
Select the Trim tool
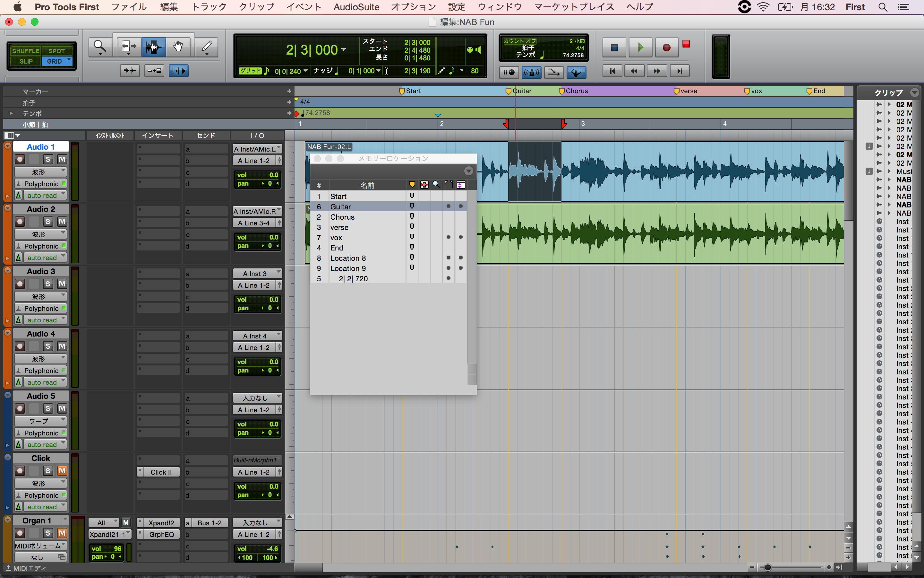coord(129,47)
